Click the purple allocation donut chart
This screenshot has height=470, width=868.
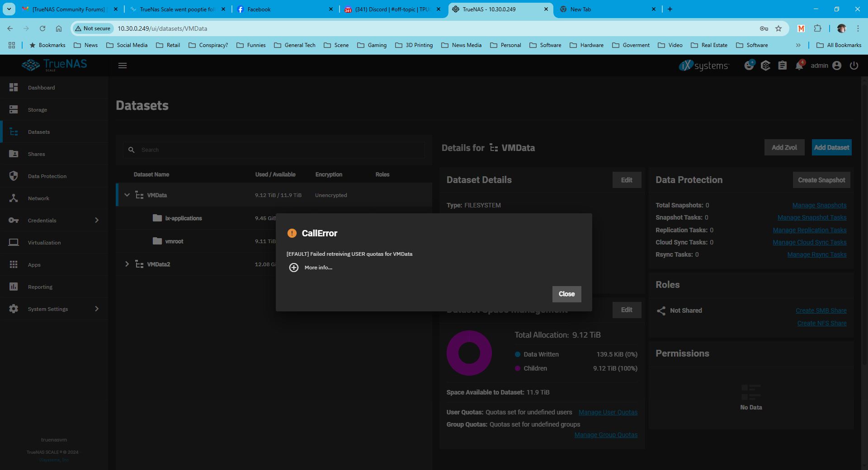469,353
